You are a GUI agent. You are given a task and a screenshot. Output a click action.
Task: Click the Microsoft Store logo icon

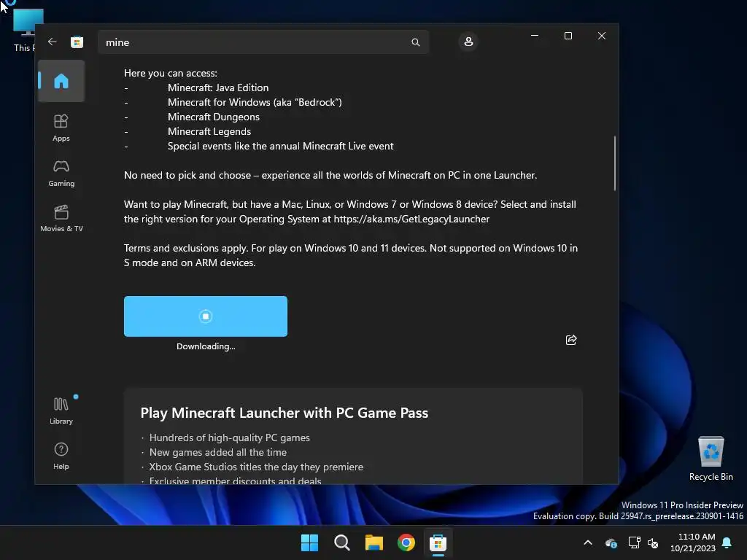pyautogui.click(x=77, y=42)
